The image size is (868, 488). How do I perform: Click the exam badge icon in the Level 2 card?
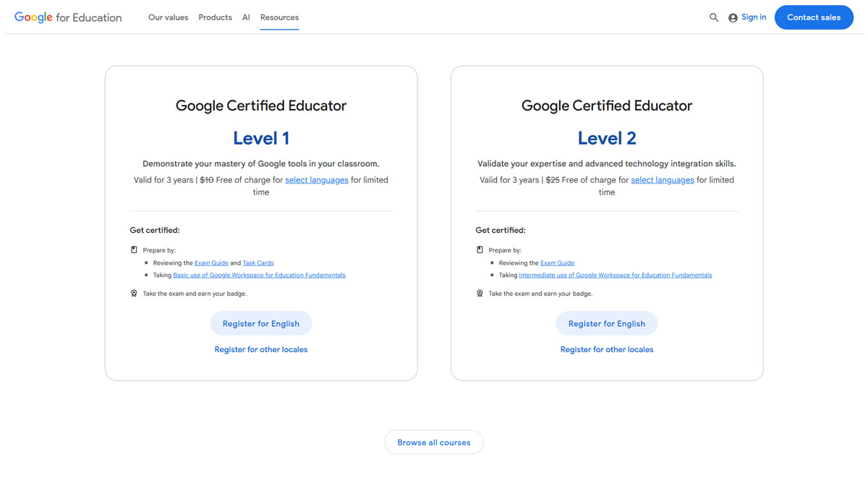click(480, 293)
